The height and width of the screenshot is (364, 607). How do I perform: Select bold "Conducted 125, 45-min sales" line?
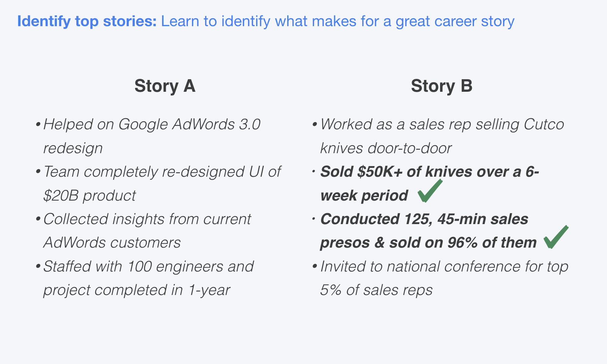pyautogui.click(x=424, y=219)
